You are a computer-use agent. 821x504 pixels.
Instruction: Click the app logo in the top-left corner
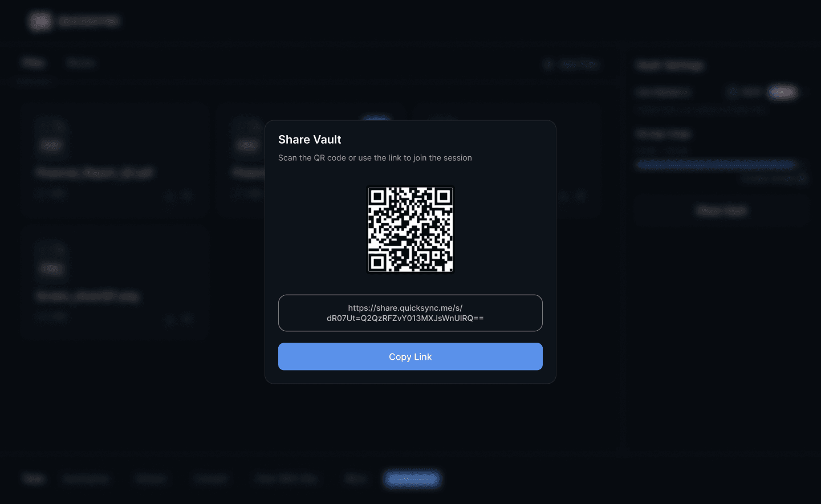pos(40,21)
